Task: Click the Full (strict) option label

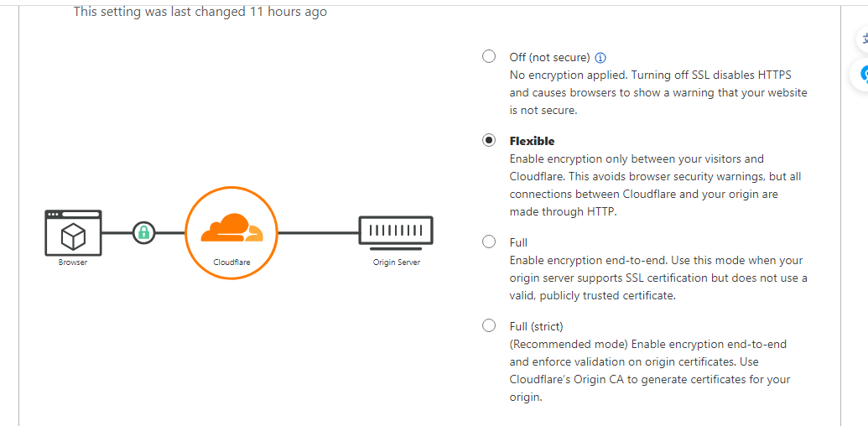Action: (536, 326)
